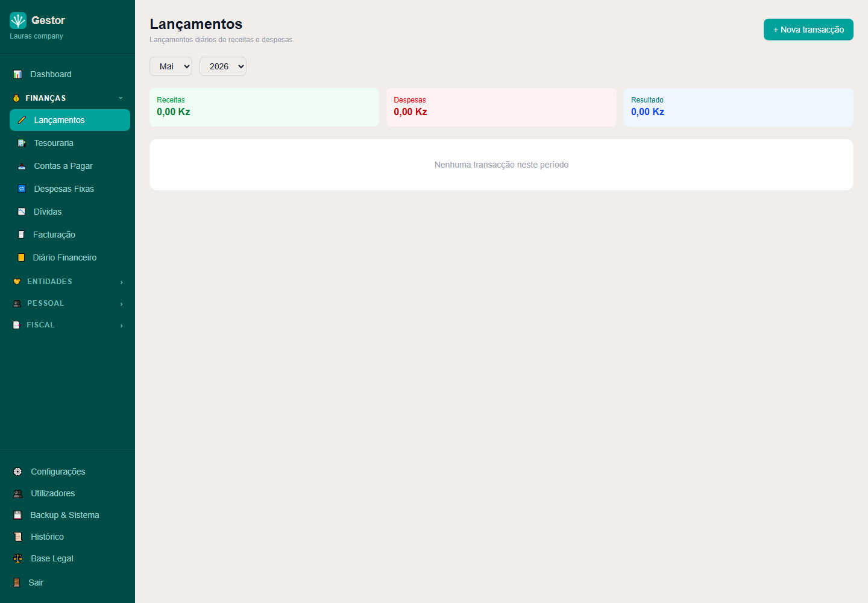Select Lançamentos in the sidebar
868x603 pixels.
pyautogui.click(x=70, y=120)
